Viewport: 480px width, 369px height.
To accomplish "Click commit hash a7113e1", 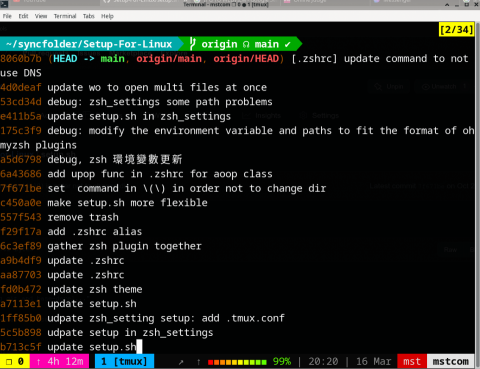I will tap(21, 304).
